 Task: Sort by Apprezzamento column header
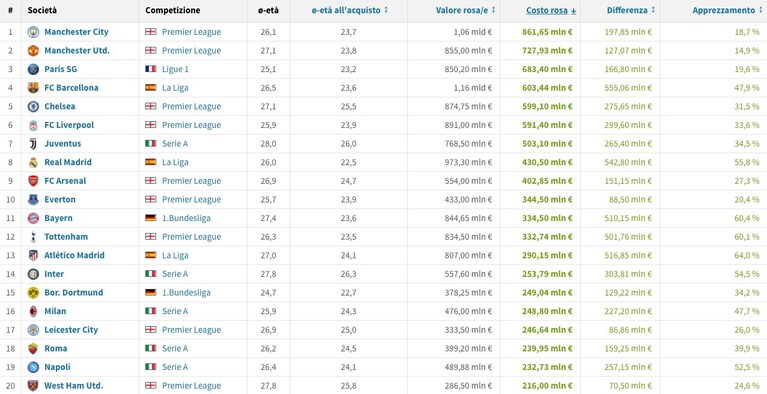[x=726, y=10]
